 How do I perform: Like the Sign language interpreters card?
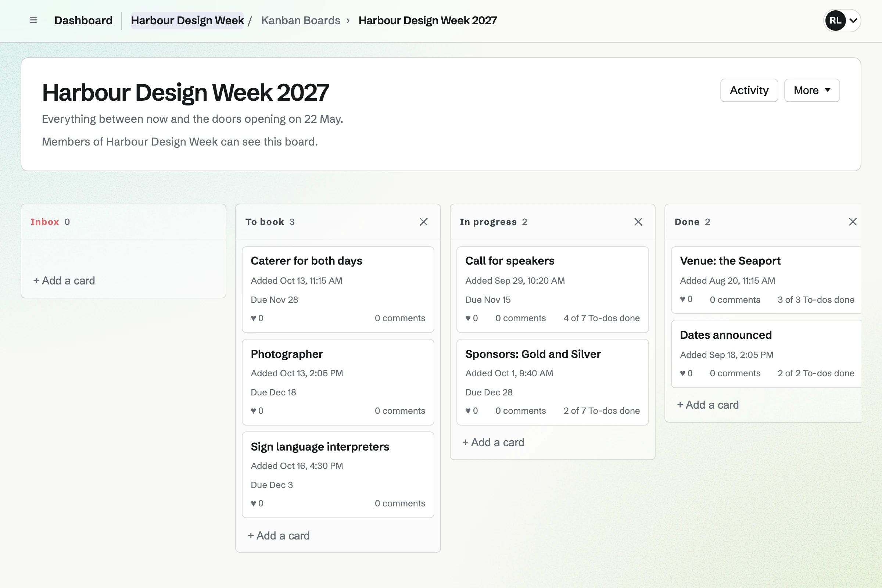(257, 503)
